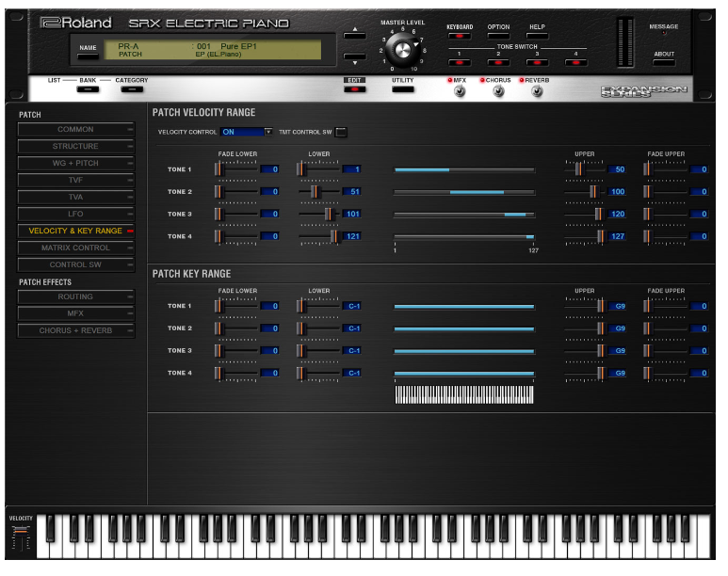Open the LFO section

click(x=75, y=214)
